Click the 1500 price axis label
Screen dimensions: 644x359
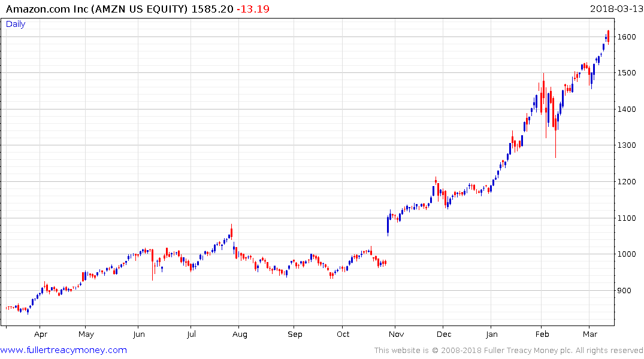point(627,72)
